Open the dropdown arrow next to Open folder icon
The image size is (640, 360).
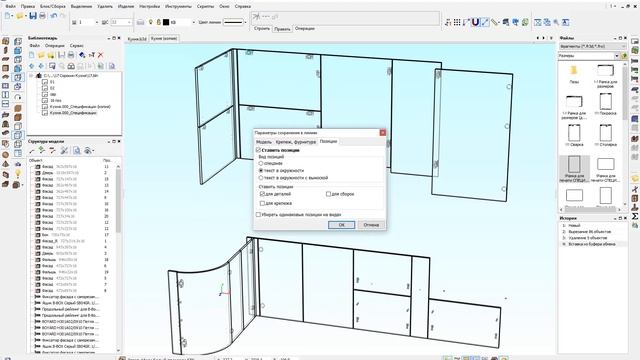pyautogui.click(x=26, y=16)
